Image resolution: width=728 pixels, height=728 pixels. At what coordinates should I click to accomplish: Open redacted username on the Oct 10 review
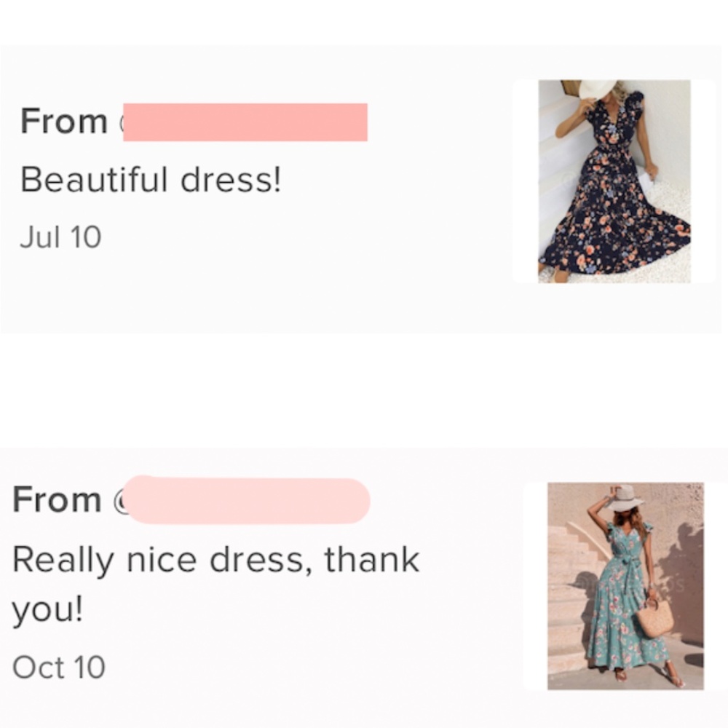pyautogui.click(x=248, y=500)
